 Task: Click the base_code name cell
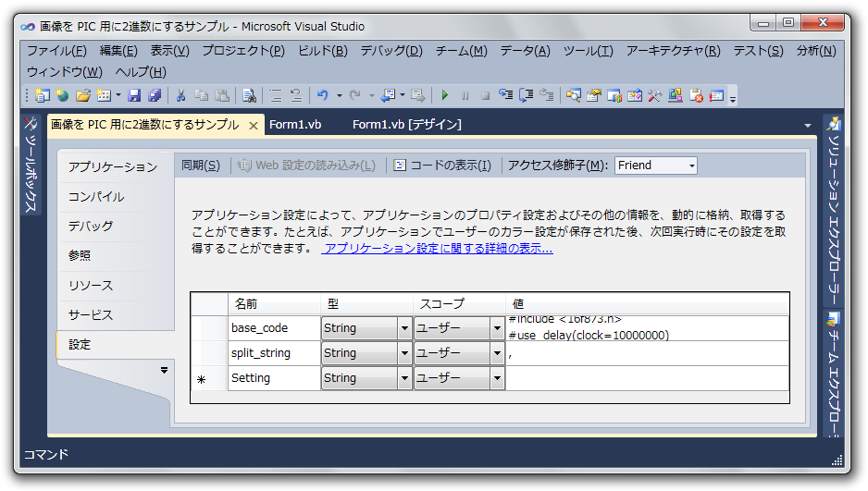pos(274,328)
